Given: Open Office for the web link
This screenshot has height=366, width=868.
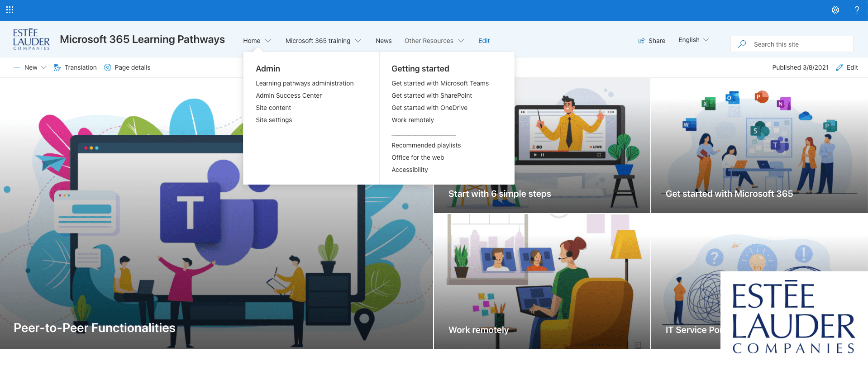Looking at the screenshot, I should (418, 157).
